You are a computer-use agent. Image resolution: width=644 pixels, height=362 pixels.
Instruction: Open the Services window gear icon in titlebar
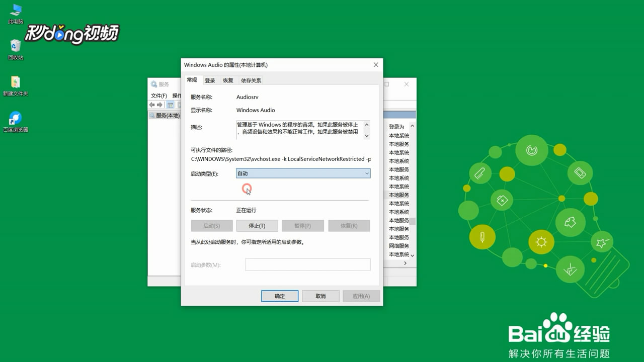[x=153, y=84]
